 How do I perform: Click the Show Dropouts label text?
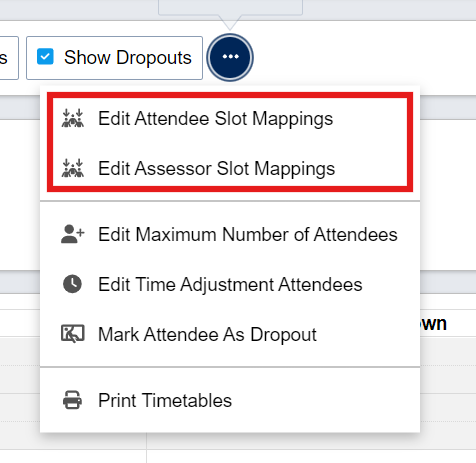(x=128, y=57)
